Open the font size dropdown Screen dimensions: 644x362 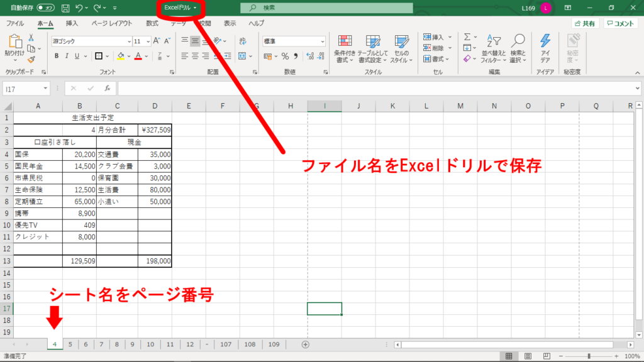[146, 41]
